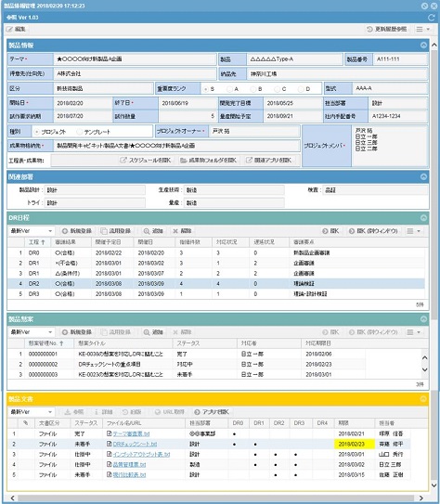Click the 開始日 field 2018/02/20
The width and height of the screenshot is (440, 504).
(x=83, y=103)
